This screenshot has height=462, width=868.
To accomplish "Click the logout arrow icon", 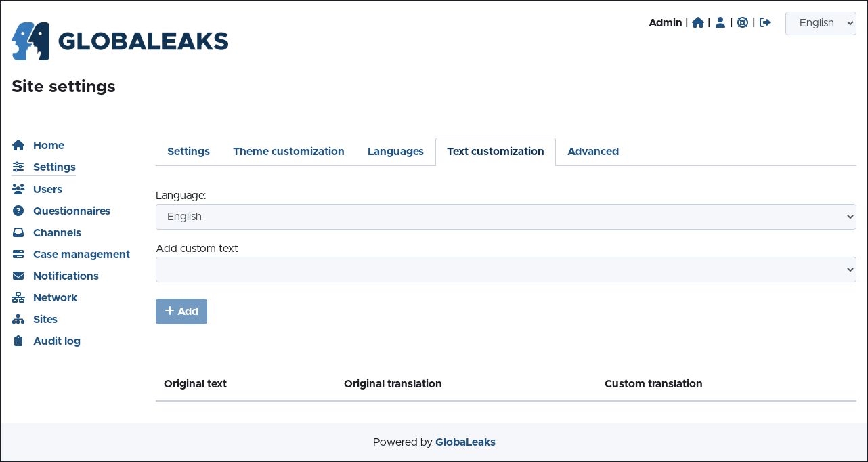I will pos(765,23).
